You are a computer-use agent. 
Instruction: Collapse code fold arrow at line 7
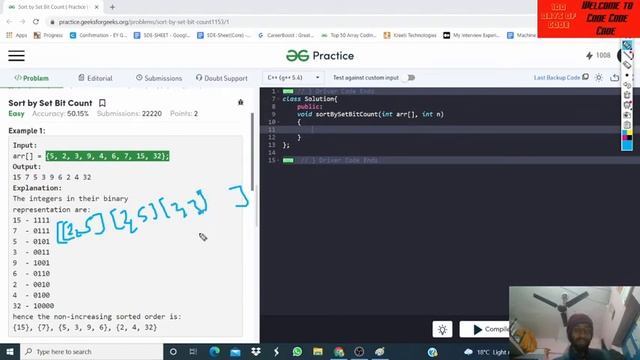(x=279, y=99)
